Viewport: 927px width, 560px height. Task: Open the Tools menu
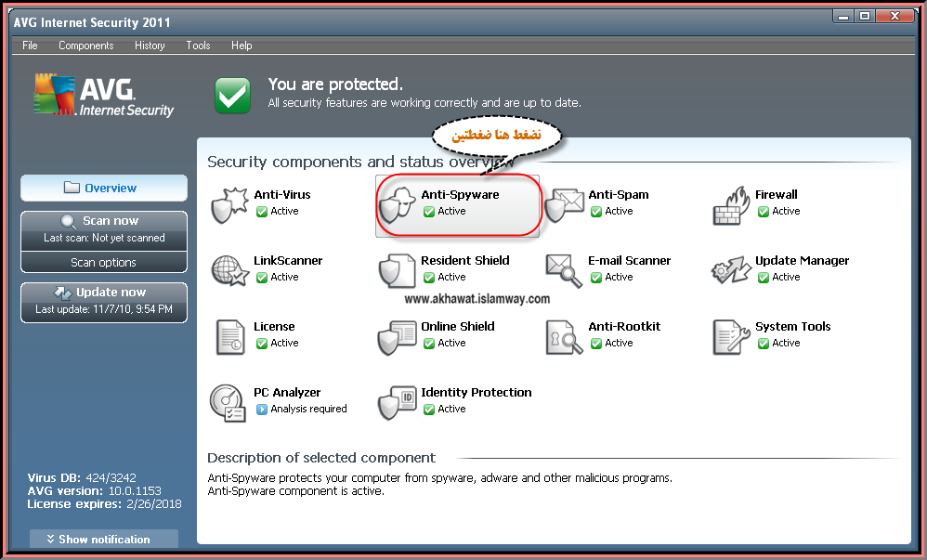(x=198, y=46)
